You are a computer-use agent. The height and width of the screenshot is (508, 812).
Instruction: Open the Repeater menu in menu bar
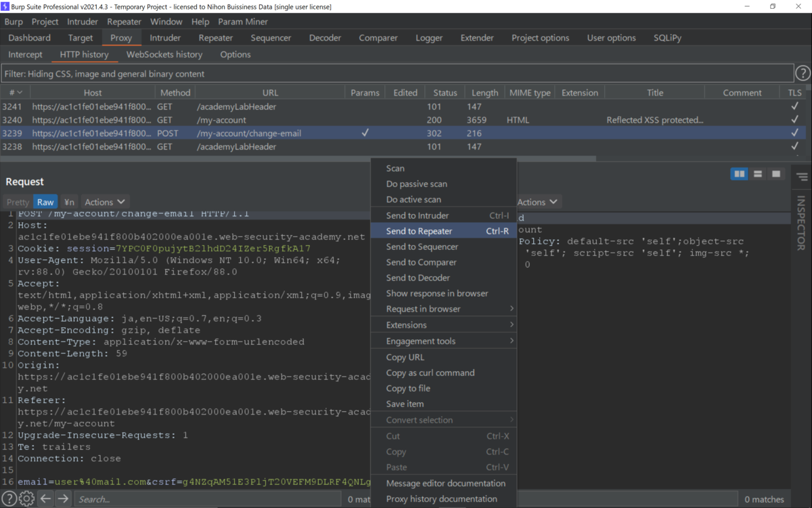125,22
